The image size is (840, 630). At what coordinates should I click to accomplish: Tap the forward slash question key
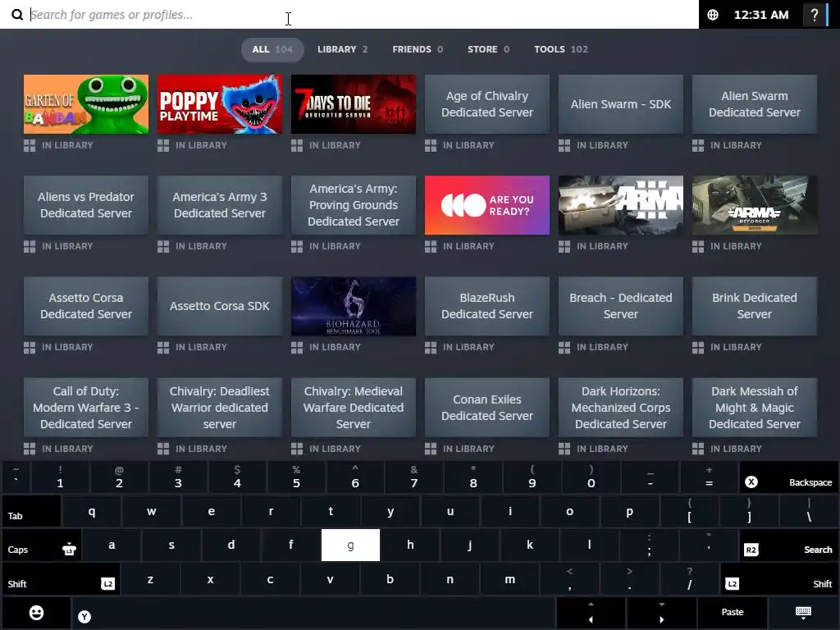click(689, 580)
